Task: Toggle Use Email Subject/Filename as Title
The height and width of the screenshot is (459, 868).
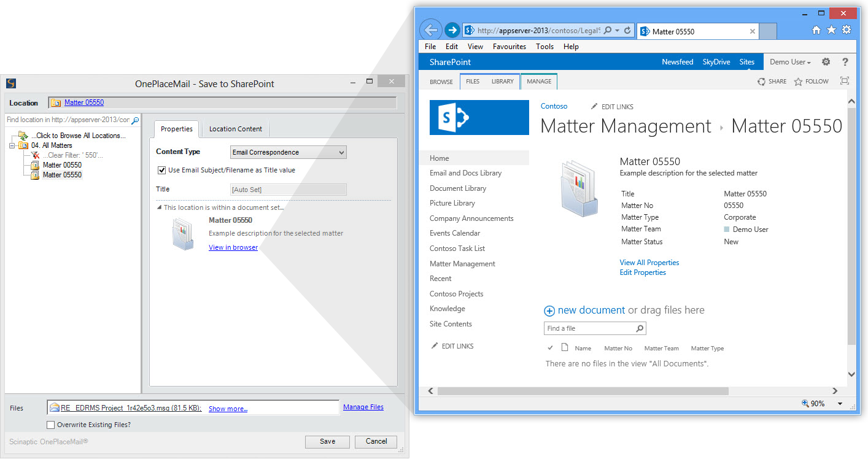Action: 161,170
